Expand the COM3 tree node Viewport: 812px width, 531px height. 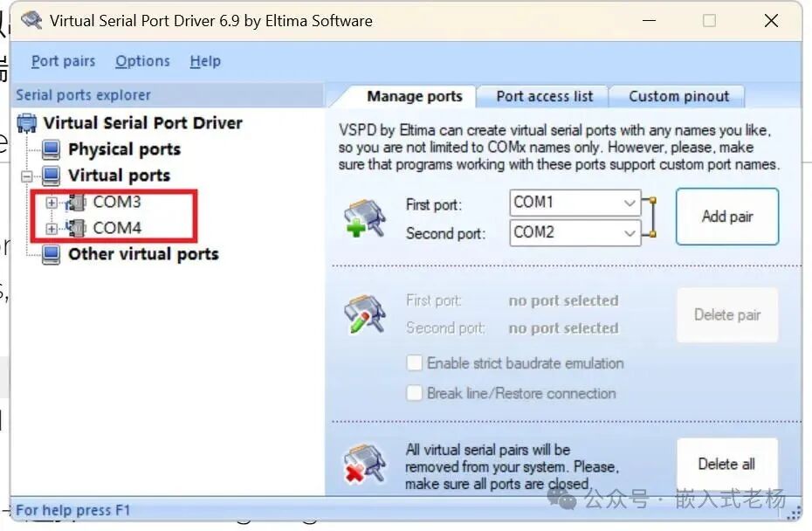click(x=52, y=203)
